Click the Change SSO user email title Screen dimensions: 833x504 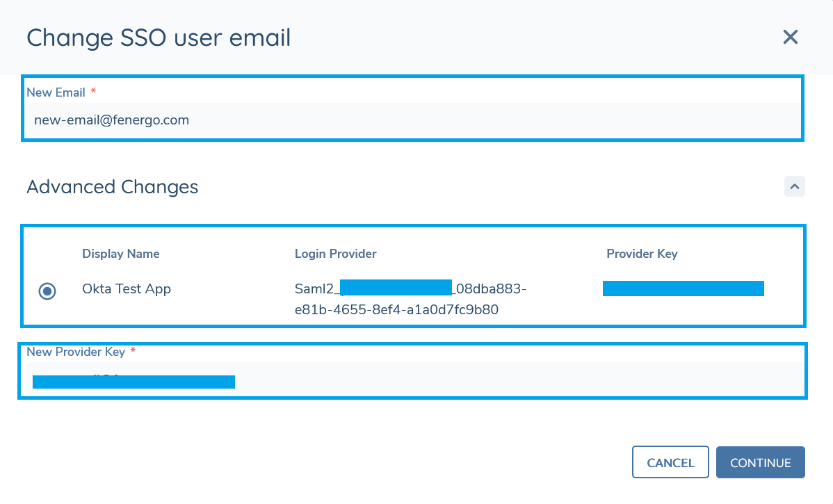coord(159,38)
